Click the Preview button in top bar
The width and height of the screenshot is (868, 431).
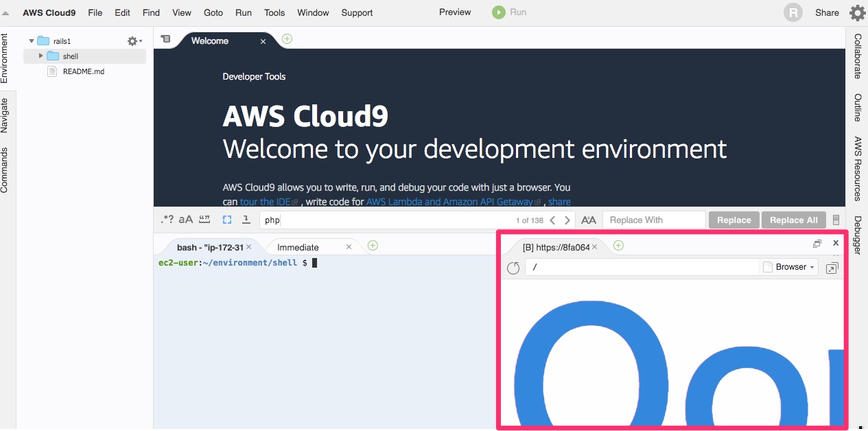point(455,12)
